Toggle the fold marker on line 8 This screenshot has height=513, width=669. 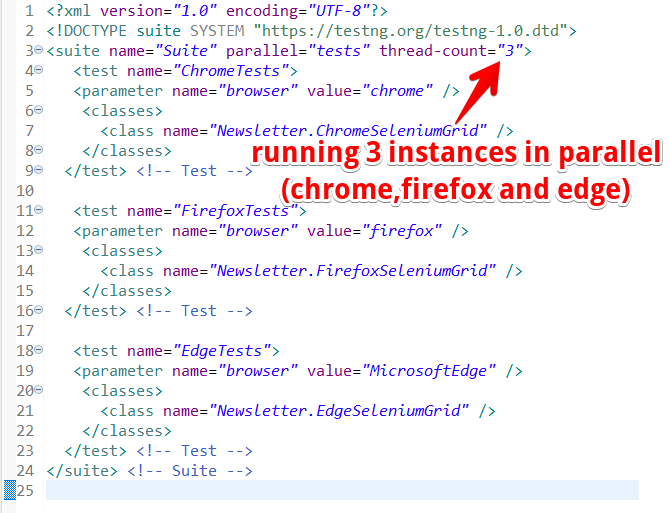(38, 150)
